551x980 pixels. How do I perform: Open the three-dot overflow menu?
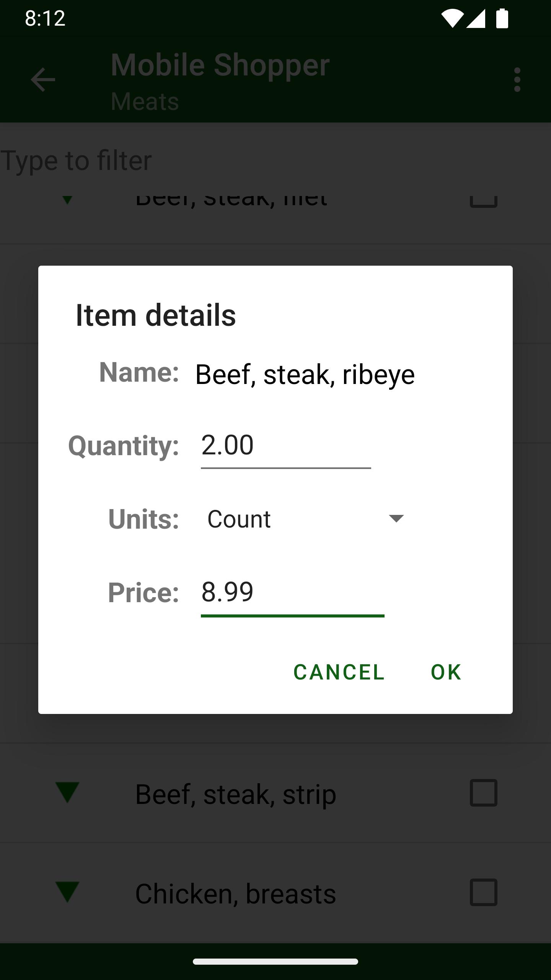pos(517,80)
